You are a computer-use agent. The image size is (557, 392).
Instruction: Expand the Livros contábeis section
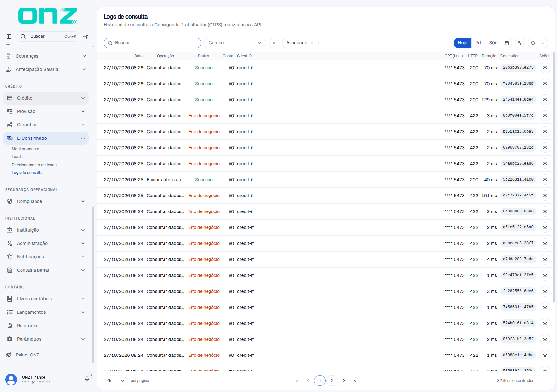(x=46, y=299)
